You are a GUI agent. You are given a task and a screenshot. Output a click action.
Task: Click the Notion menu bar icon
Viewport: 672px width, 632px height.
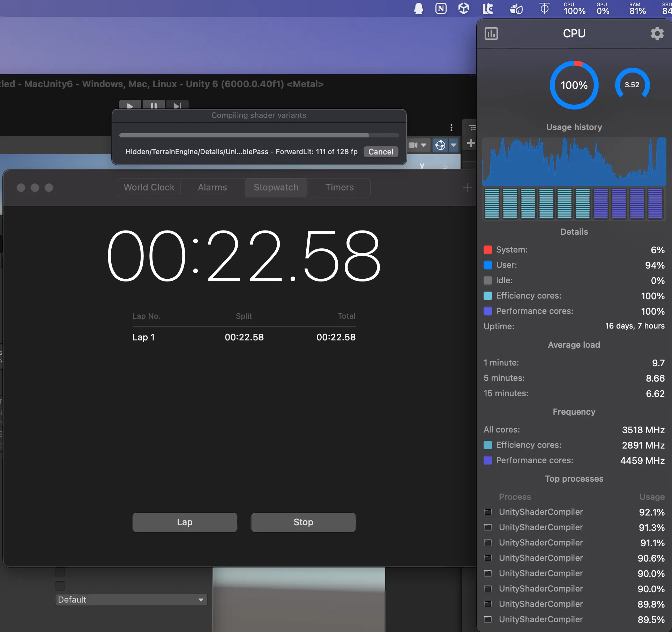pyautogui.click(x=441, y=8)
